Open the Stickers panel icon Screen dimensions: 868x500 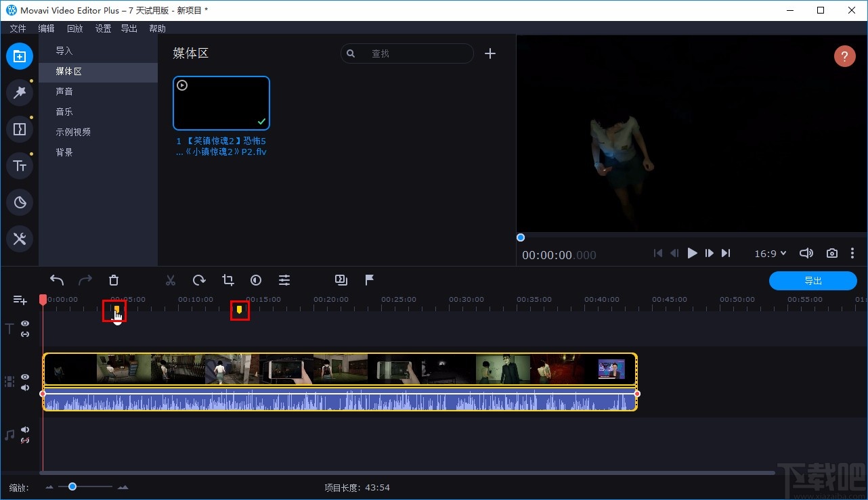20,202
